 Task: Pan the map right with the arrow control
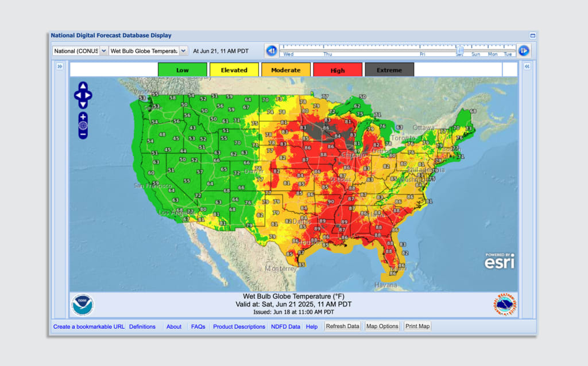88,95
